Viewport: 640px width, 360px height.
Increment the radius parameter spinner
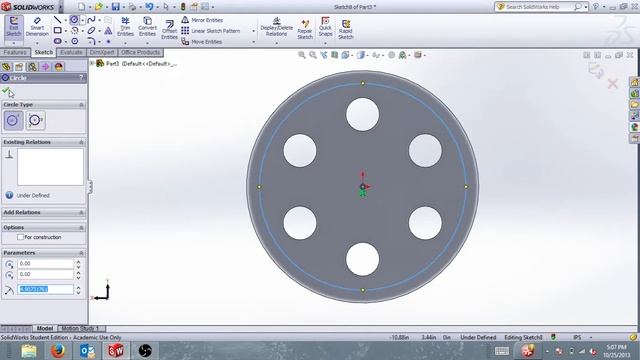pyautogui.click(x=78, y=287)
